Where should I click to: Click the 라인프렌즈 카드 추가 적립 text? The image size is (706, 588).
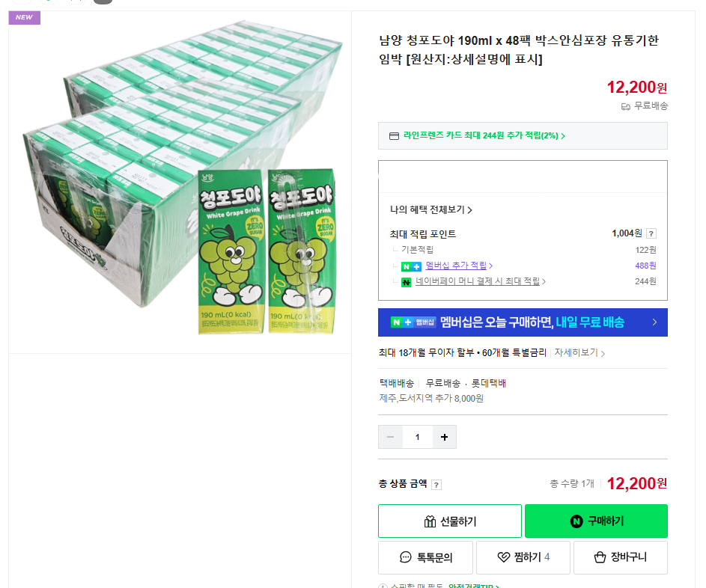(x=484, y=136)
